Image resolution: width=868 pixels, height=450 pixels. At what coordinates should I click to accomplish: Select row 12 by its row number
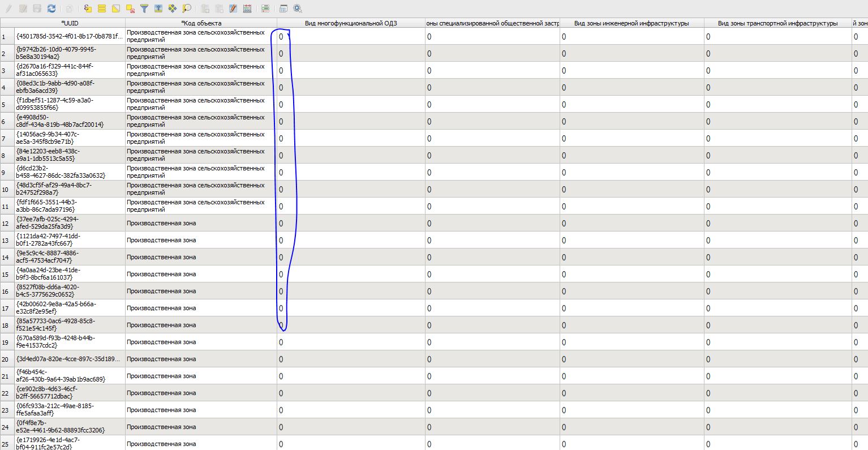[x=7, y=223]
